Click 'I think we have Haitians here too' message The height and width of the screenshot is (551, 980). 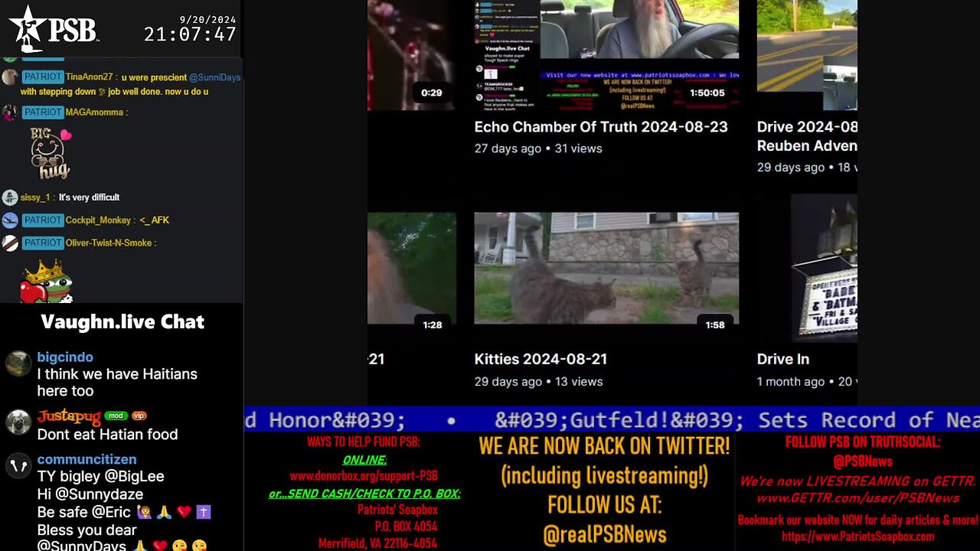[x=117, y=382]
